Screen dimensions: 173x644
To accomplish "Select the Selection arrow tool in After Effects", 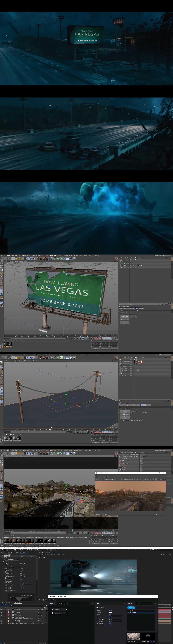I will pyautogui.click(x=5, y=550).
